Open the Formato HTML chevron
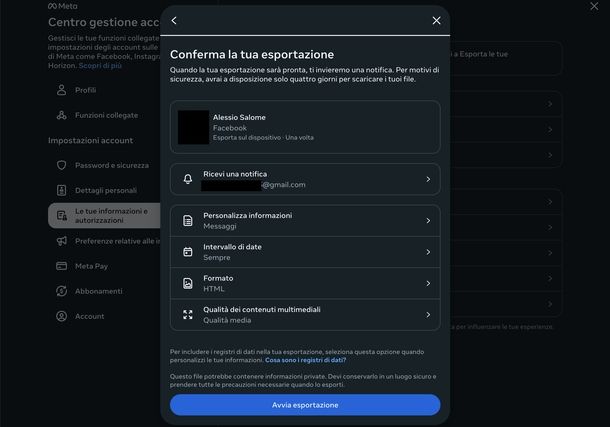This screenshot has width=610, height=427. click(428, 284)
